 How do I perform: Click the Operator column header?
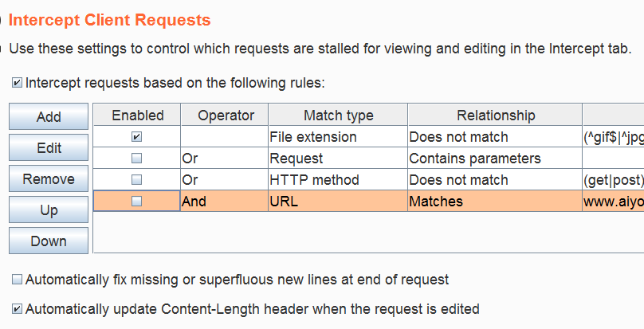(x=225, y=116)
